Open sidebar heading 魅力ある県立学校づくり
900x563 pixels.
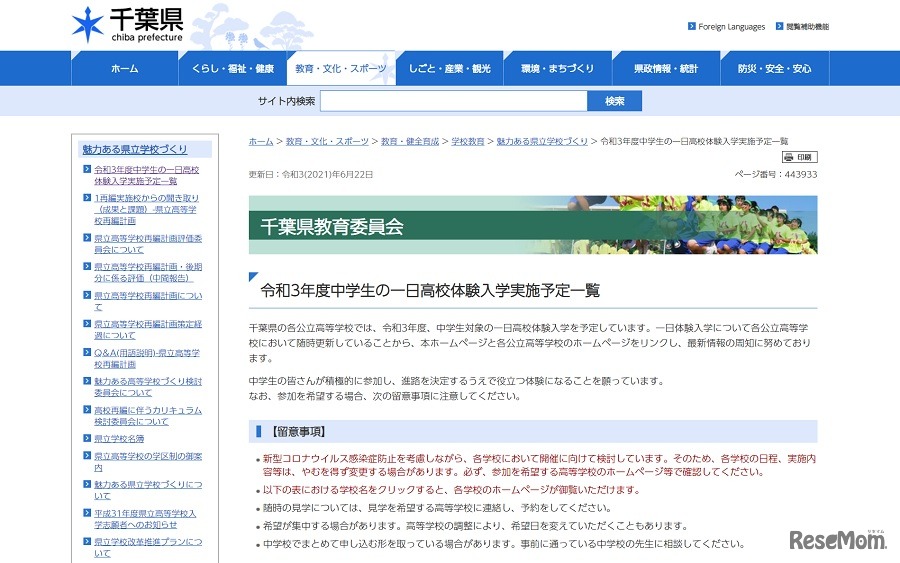click(135, 149)
